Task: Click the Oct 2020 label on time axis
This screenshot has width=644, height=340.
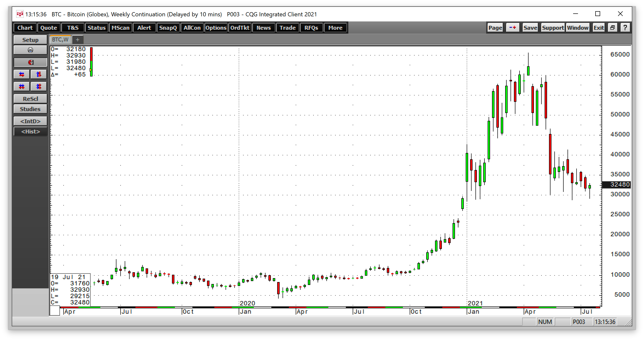Action: tap(416, 312)
